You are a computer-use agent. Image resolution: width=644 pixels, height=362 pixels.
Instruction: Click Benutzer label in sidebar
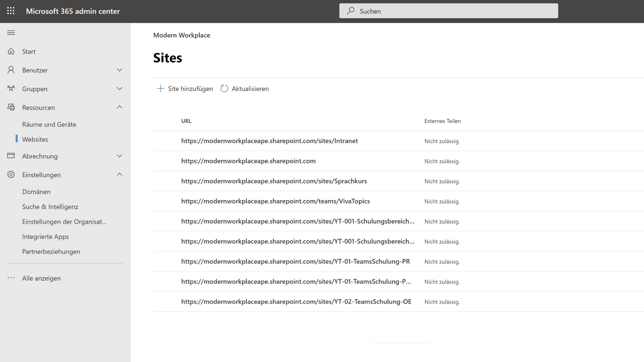(35, 70)
